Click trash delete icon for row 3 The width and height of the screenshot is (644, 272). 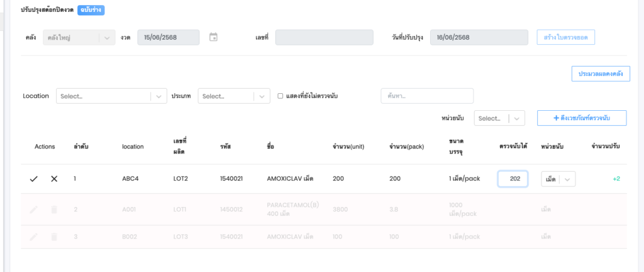(x=54, y=237)
